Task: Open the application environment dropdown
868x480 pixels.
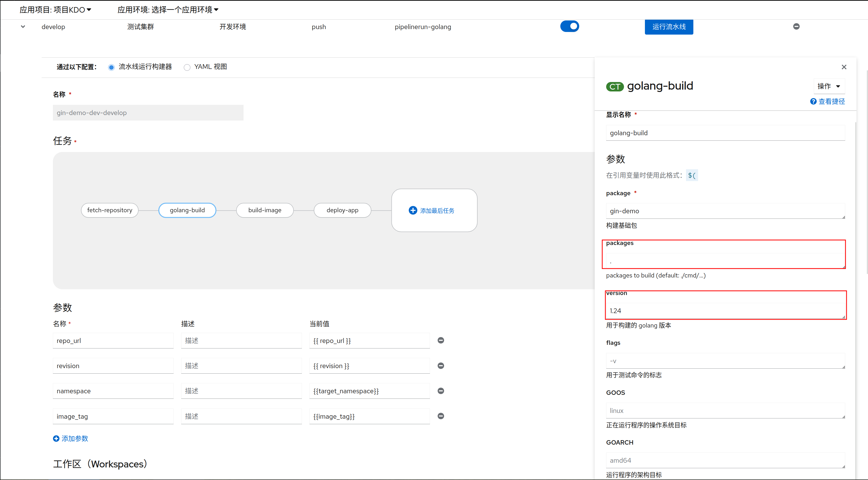Action: point(168,10)
